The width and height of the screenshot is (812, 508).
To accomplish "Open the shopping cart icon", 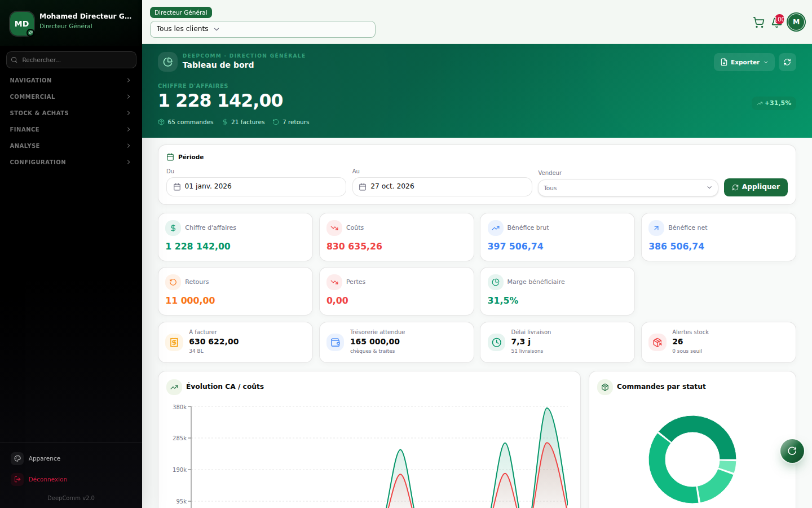I will [758, 23].
